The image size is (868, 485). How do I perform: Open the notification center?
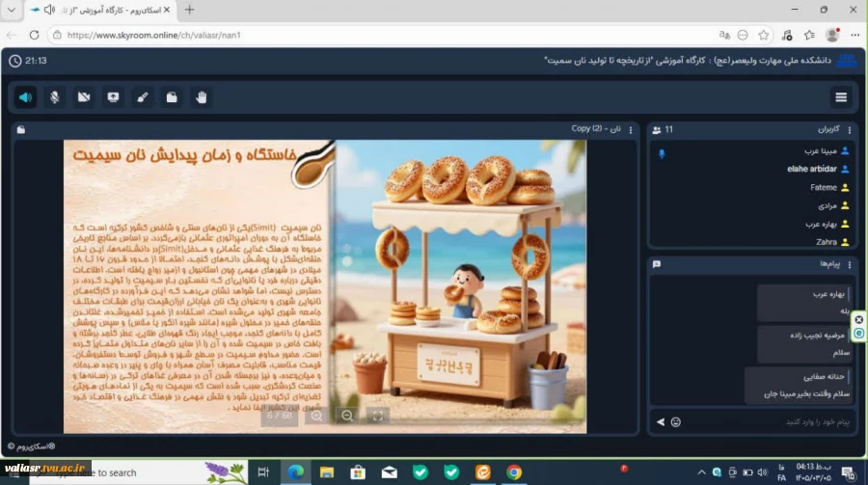[848, 472]
